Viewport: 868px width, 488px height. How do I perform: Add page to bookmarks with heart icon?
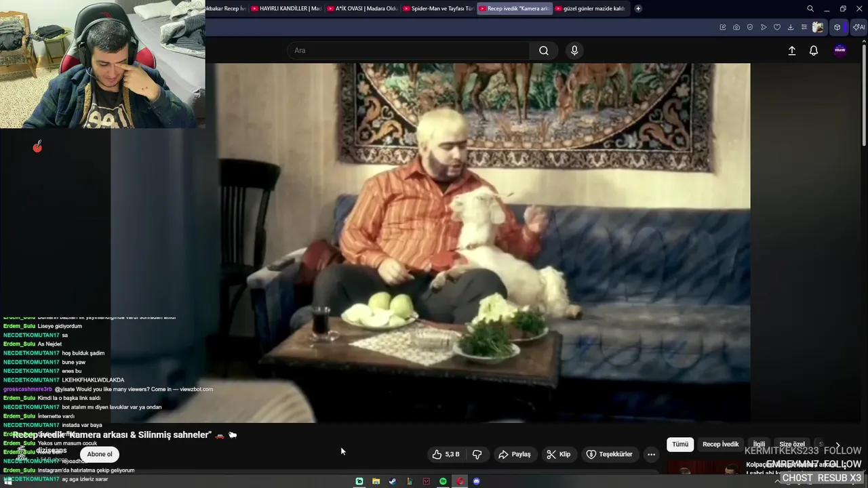pos(777,27)
